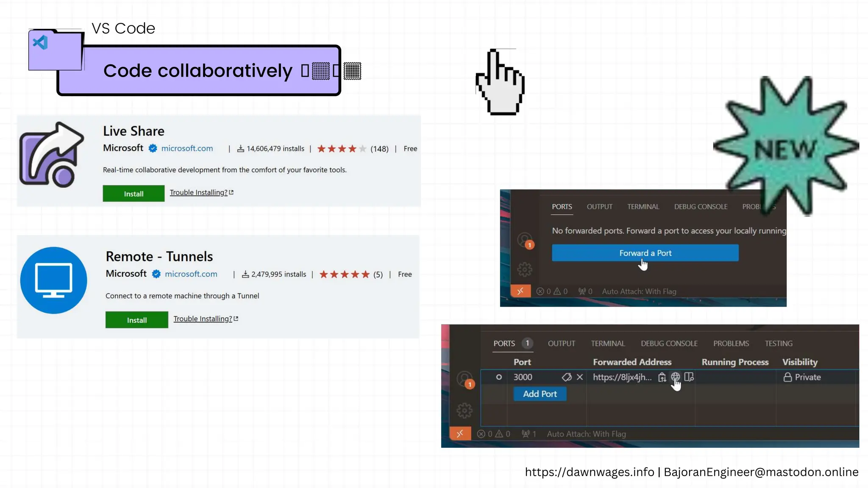Click the (5) review count
The width and height of the screenshot is (868, 488).
point(378,274)
